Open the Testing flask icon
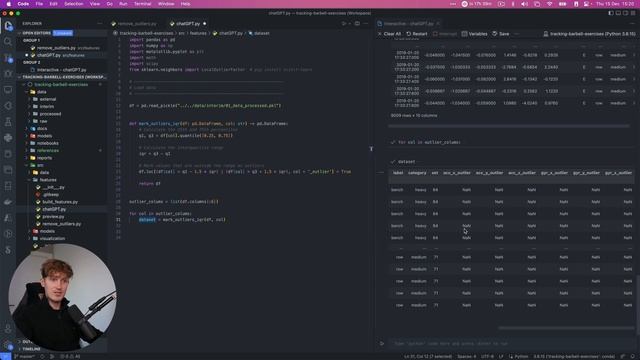The width and height of the screenshot is (640, 360). pos(8,122)
